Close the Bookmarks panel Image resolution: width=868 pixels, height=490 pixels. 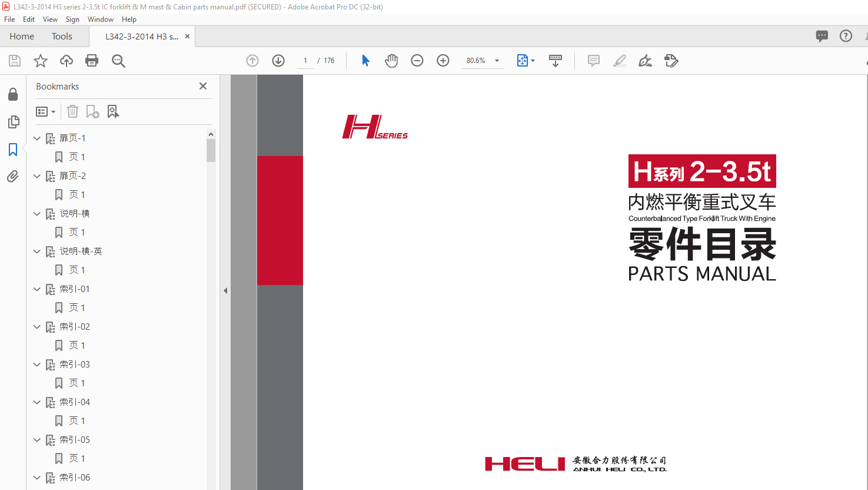click(x=203, y=86)
